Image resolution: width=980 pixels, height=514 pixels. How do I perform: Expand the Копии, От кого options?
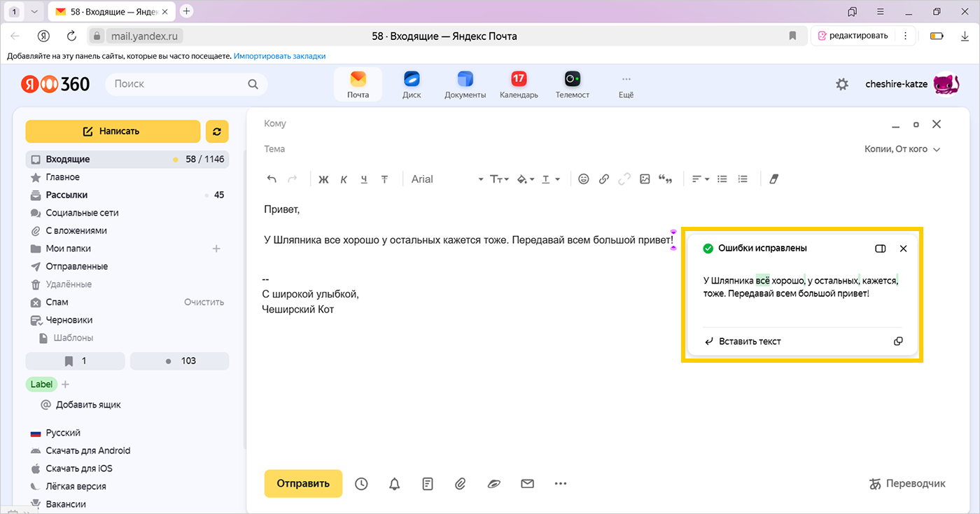point(902,149)
